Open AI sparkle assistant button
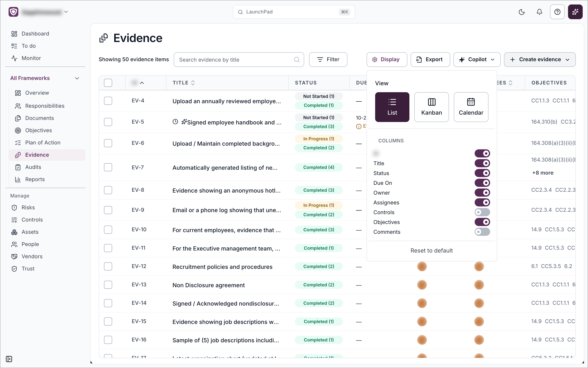The height and width of the screenshot is (368, 588). pyautogui.click(x=575, y=12)
